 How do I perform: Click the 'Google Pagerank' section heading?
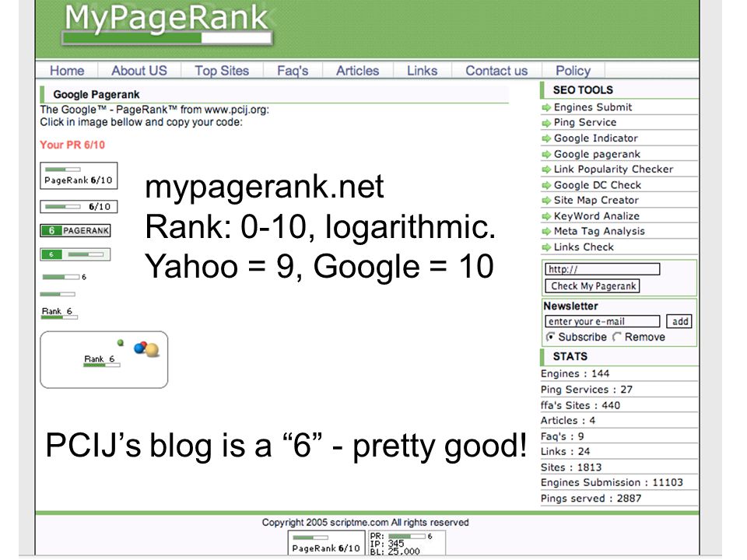[96, 94]
